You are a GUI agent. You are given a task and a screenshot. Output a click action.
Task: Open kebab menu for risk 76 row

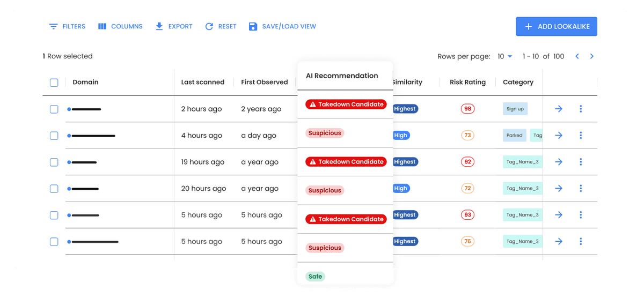pyautogui.click(x=581, y=241)
